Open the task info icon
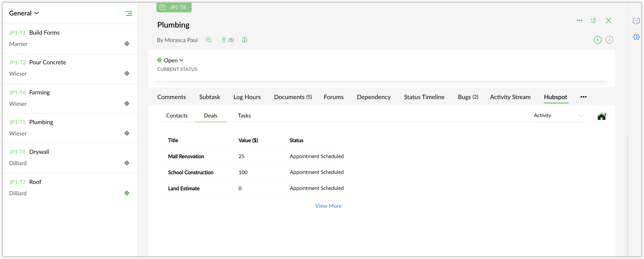 click(x=244, y=40)
